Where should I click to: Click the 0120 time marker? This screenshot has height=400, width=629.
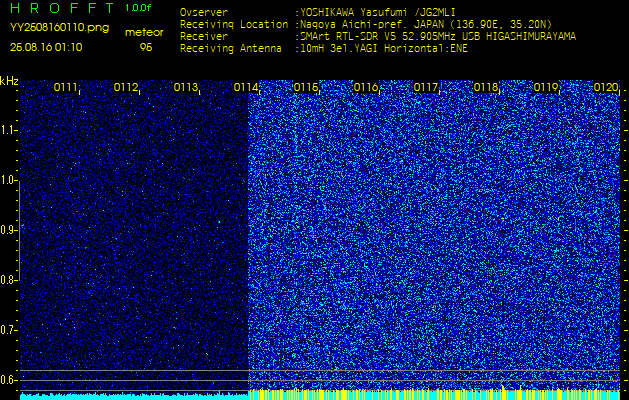606,87
